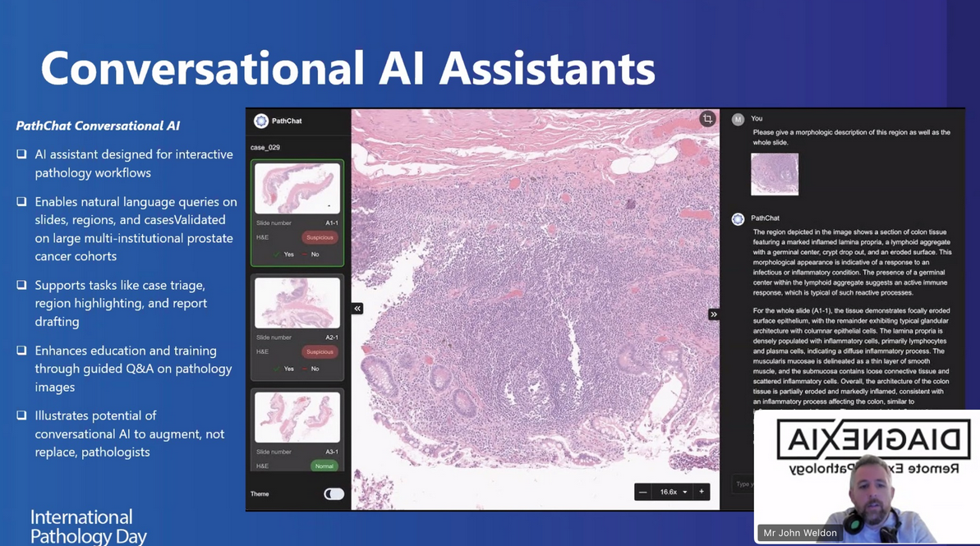Click the zoom in plus icon
This screenshot has width=980, height=546.
click(702, 492)
